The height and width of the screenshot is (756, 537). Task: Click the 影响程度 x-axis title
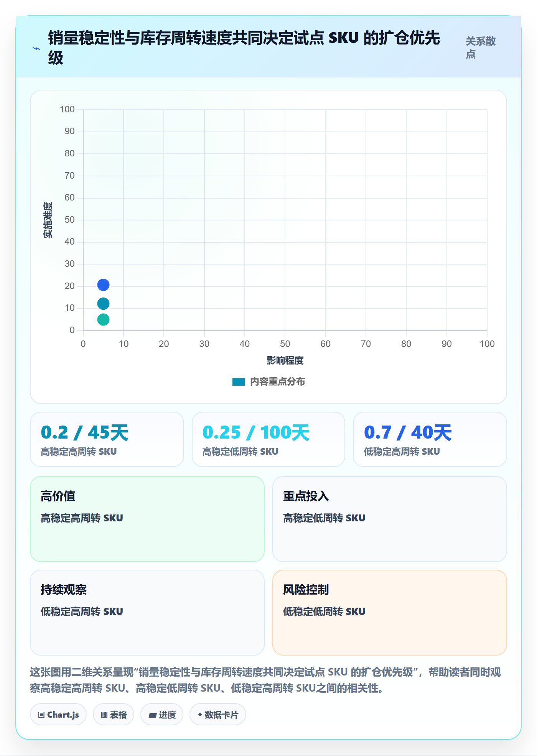(x=285, y=360)
